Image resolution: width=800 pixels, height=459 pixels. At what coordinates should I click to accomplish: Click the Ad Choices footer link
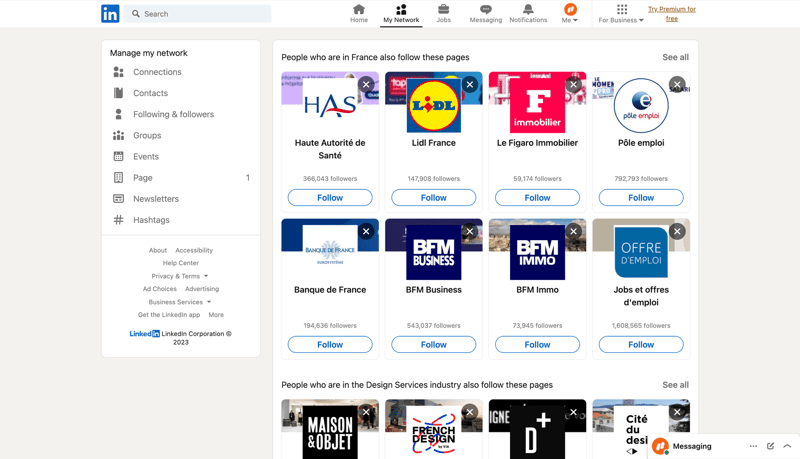tap(160, 289)
